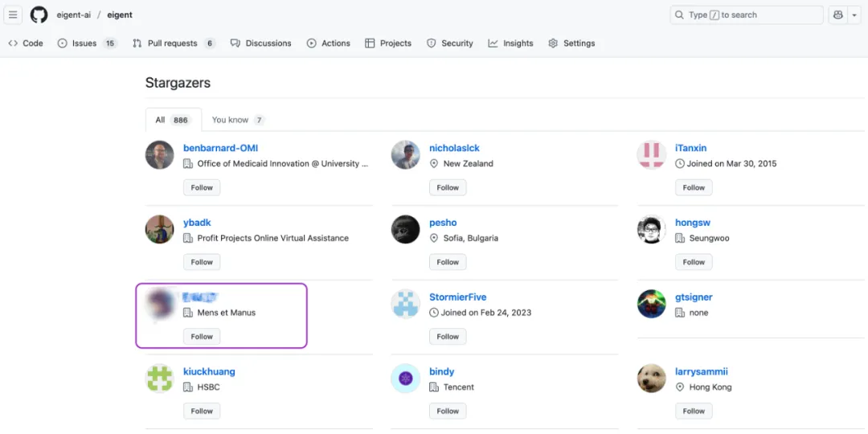Click benbarnard-OMI's avatar thumbnail

click(160, 155)
